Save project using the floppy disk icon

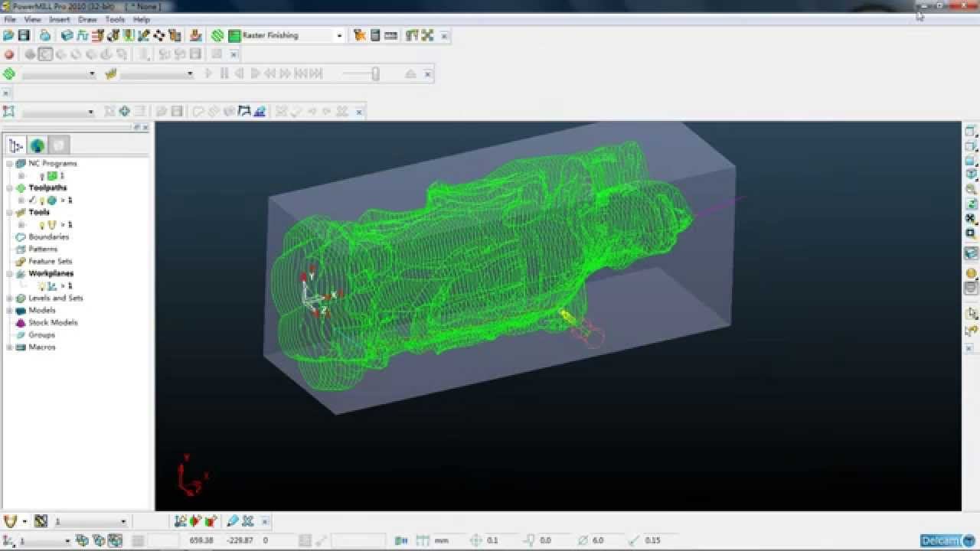click(x=24, y=35)
